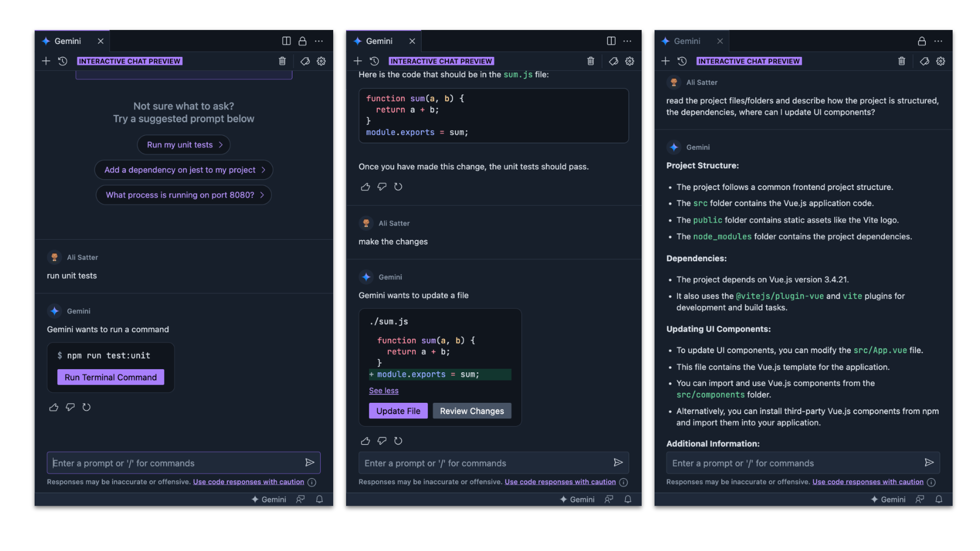Click split editor icon in left panel
980x551 pixels.
click(286, 41)
